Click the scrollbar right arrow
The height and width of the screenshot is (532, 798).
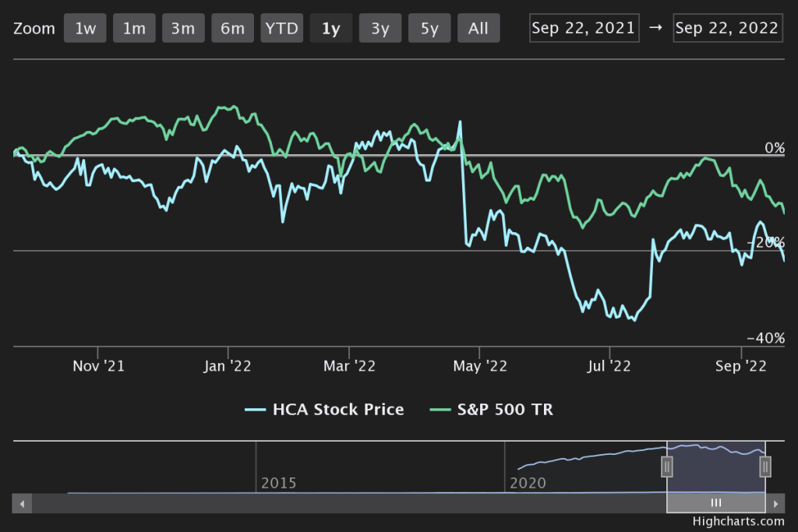tap(775, 504)
